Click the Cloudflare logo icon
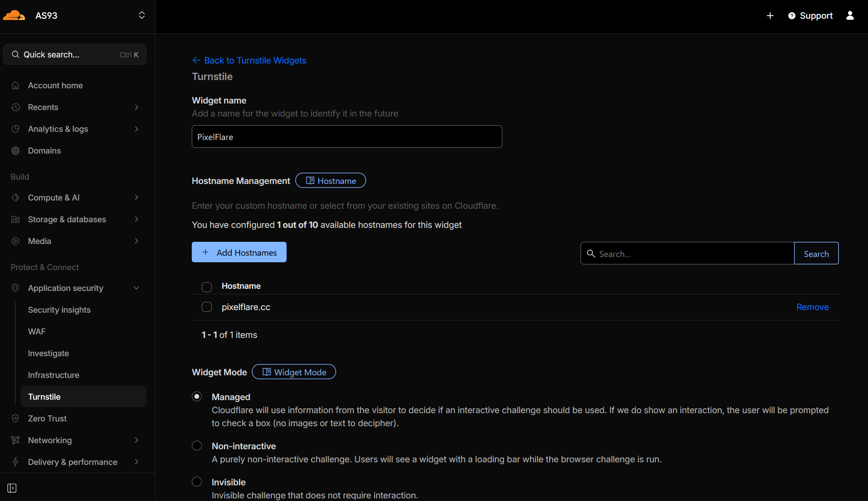The width and height of the screenshot is (868, 501). coord(14,16)
